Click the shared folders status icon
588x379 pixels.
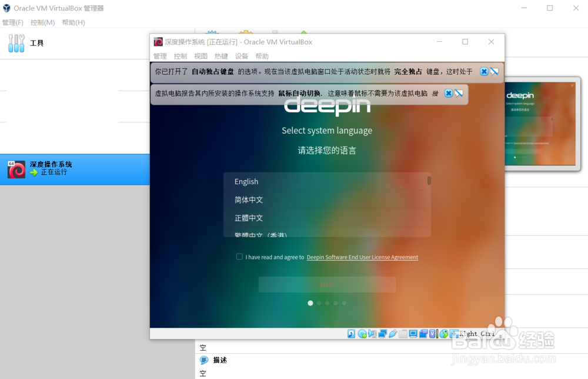point(403,334)
